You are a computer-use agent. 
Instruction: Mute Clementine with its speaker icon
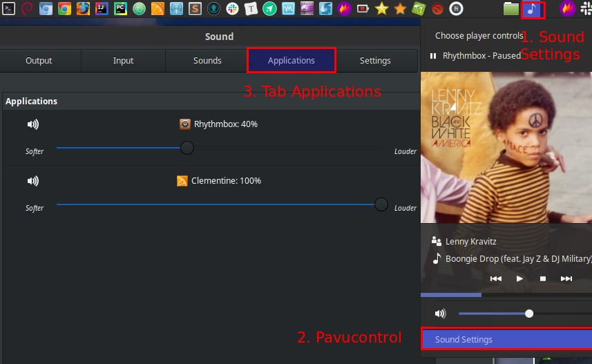click(x=33, y=181)
